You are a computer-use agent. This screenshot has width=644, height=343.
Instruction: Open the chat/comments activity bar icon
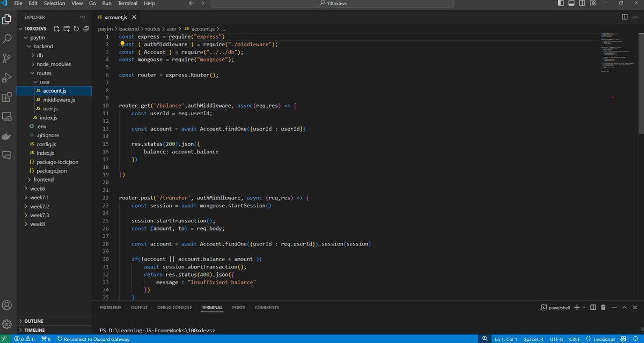click(x=7, y=155)
